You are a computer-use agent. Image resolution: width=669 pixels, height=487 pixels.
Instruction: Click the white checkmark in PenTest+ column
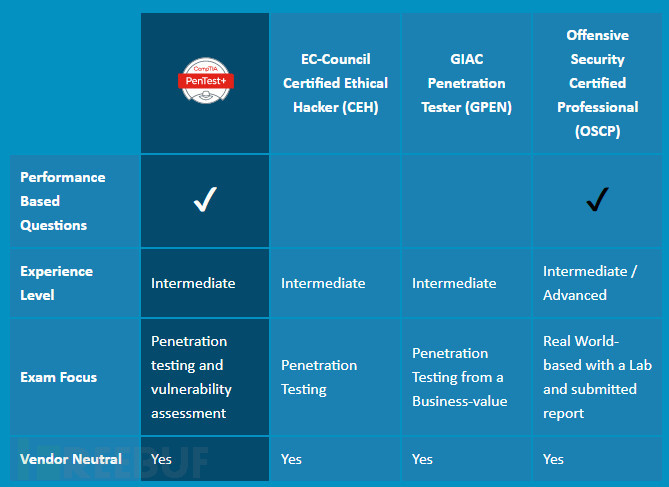pos(205,199)
